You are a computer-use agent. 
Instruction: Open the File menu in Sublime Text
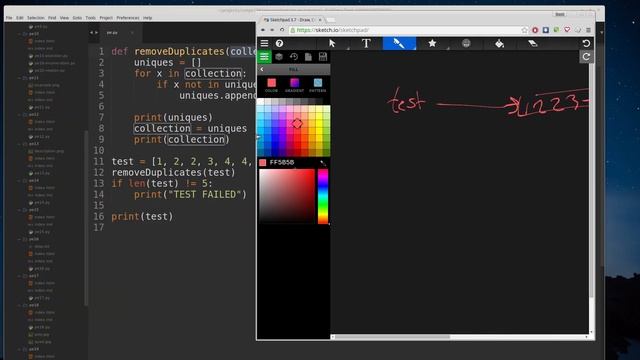[9, 18]
